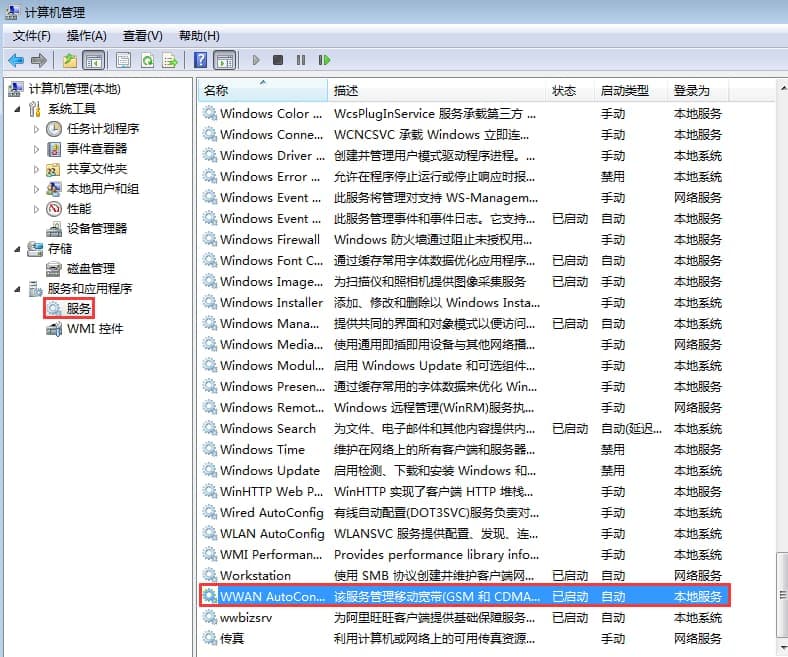Select WMI 控件 in the tree

pyautogui.click(x=95, y=329)
